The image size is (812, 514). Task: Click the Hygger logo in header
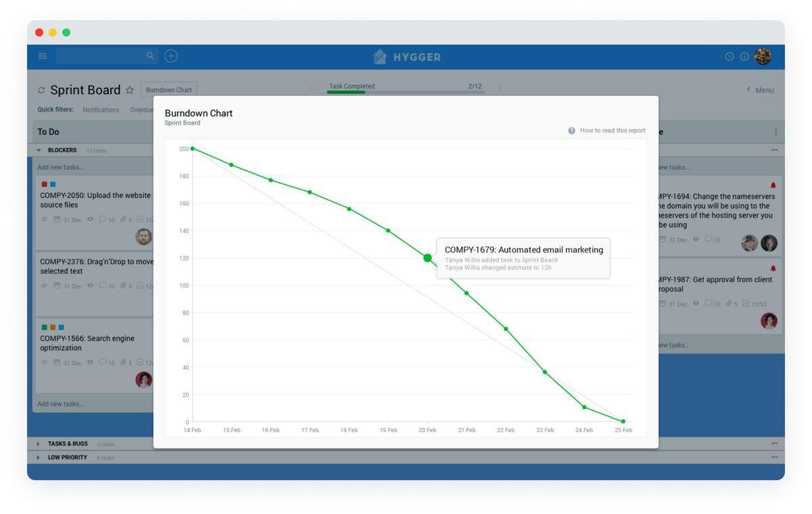[407, 57]
